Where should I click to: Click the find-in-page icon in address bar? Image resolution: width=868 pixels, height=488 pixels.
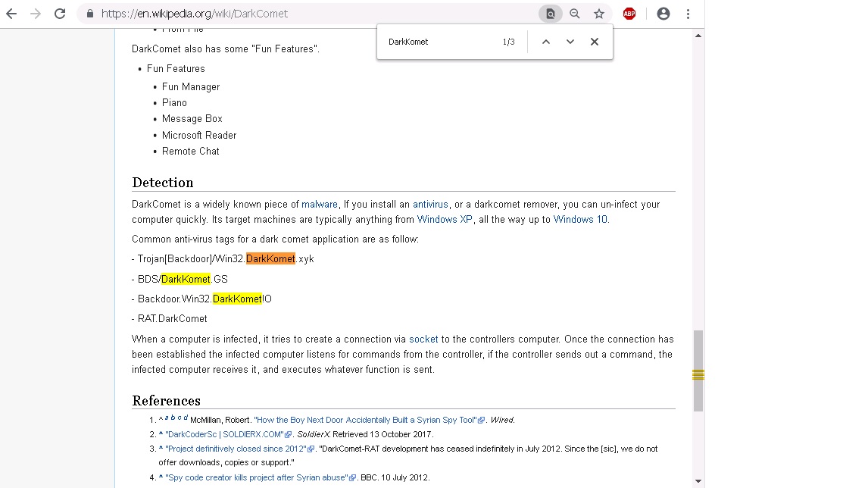(x=550, y=14)
